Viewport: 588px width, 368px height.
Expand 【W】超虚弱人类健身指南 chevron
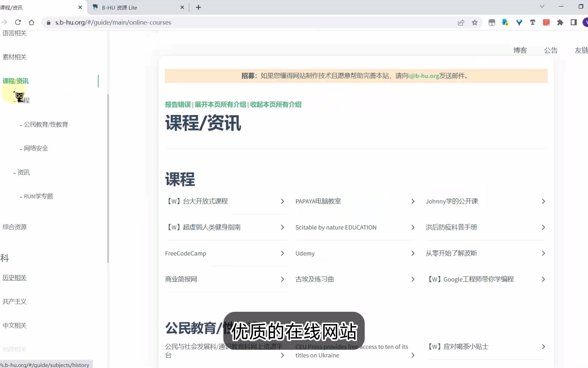[x=282, y=227]
